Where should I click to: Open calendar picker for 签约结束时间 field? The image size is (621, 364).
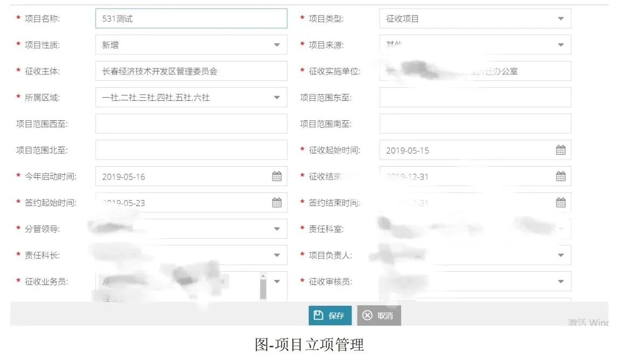[562, 202]
